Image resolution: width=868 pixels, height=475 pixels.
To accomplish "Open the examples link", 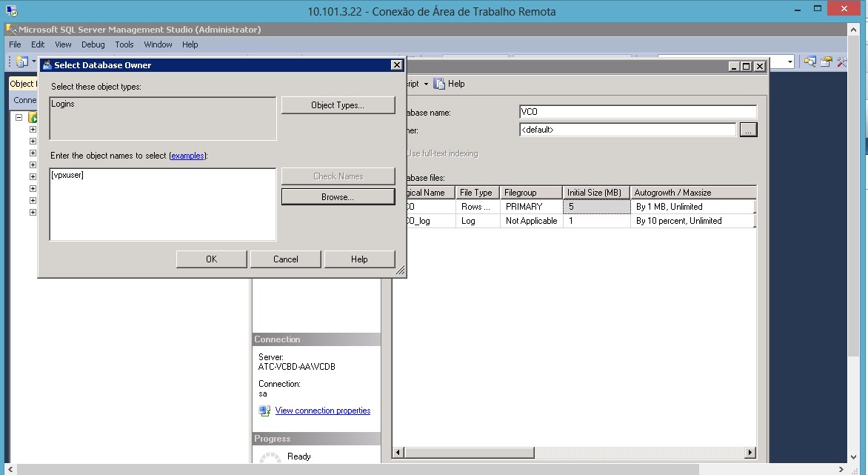I will coord(187,156).
